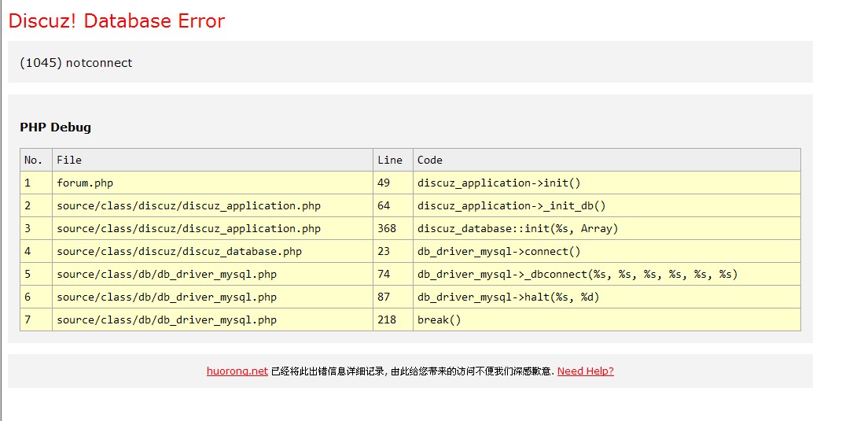This screenshot has width=868, height=421.
Task: Click line number 23 cell
Action: [393, 252]
